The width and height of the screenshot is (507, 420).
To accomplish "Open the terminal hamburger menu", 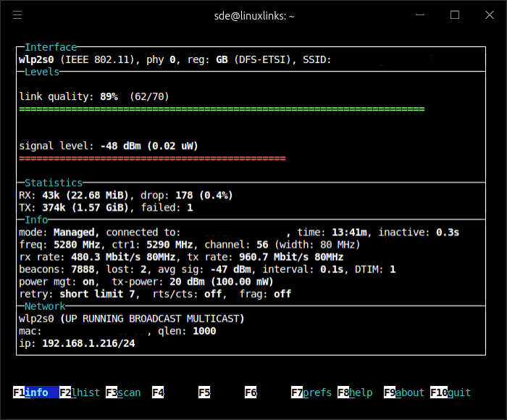I will [x=17, y=15].
